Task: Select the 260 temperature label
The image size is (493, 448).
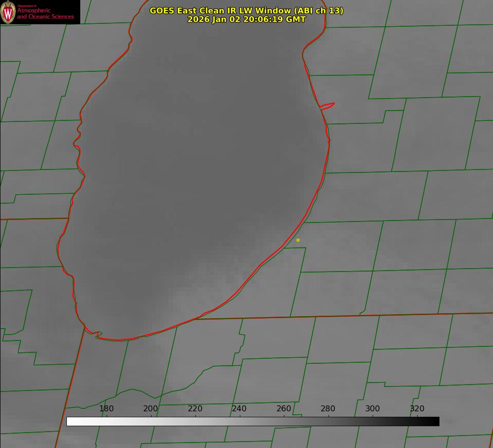Action: point(283,408)
